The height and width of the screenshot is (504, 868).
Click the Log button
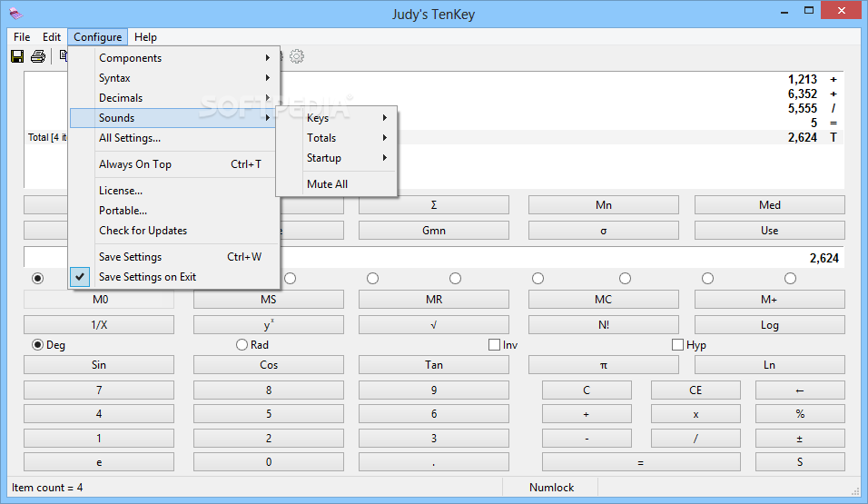(769, 325)
